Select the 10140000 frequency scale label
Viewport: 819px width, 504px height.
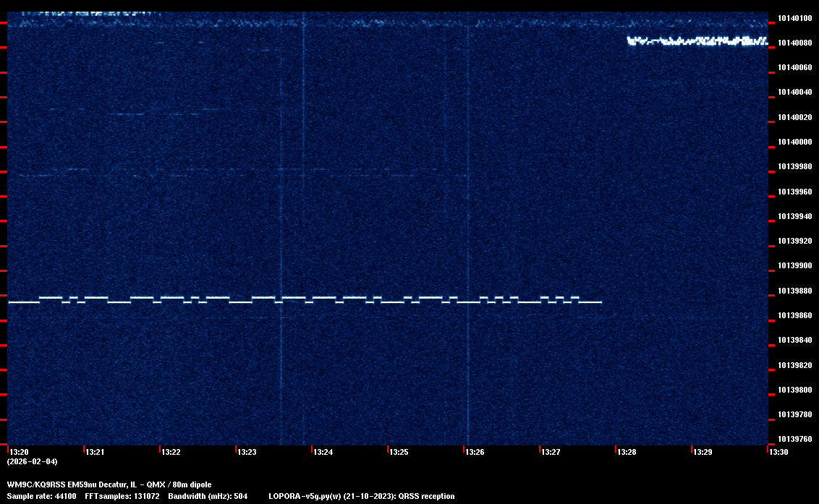(794, 142)
